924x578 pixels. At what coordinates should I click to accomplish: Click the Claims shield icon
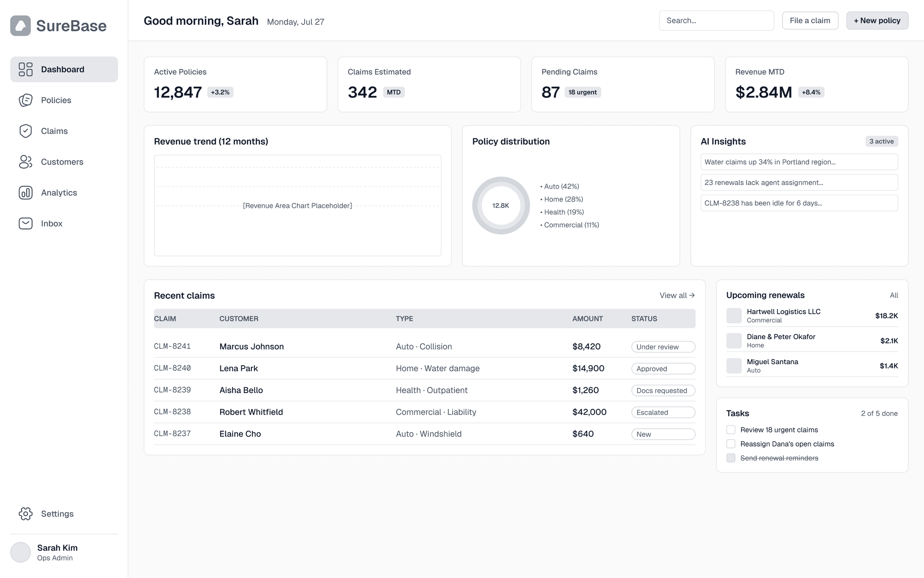(26, 131)
